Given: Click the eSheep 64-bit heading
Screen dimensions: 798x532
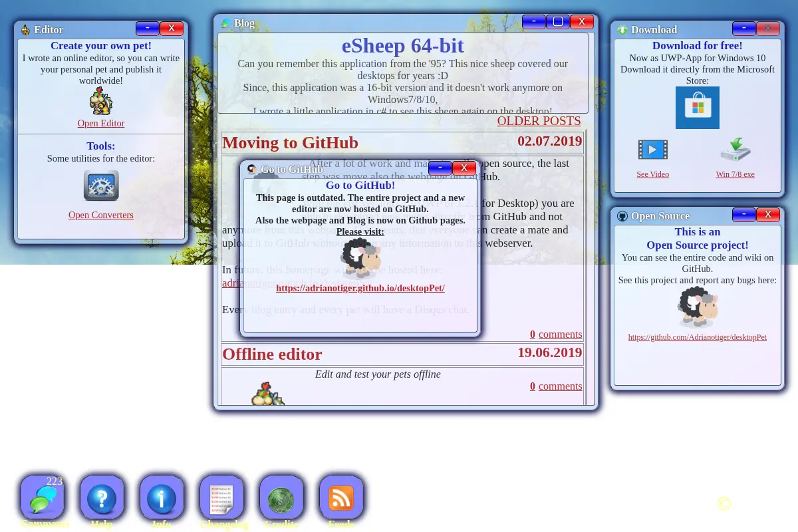Looking at the screenshot, I should (x=403, y=46).
